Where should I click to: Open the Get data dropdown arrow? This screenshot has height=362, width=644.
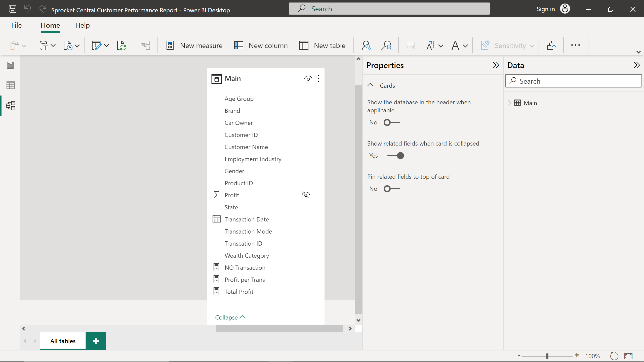point(53,46)
